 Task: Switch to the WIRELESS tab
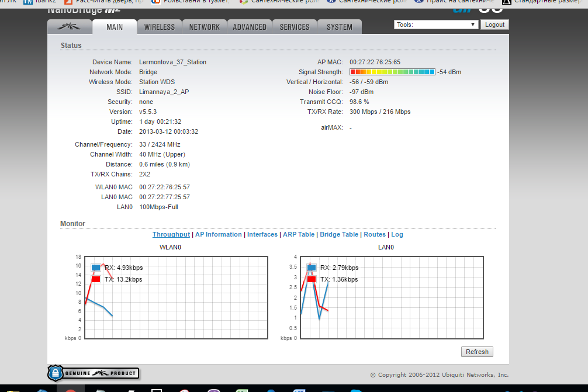point(160,27)
